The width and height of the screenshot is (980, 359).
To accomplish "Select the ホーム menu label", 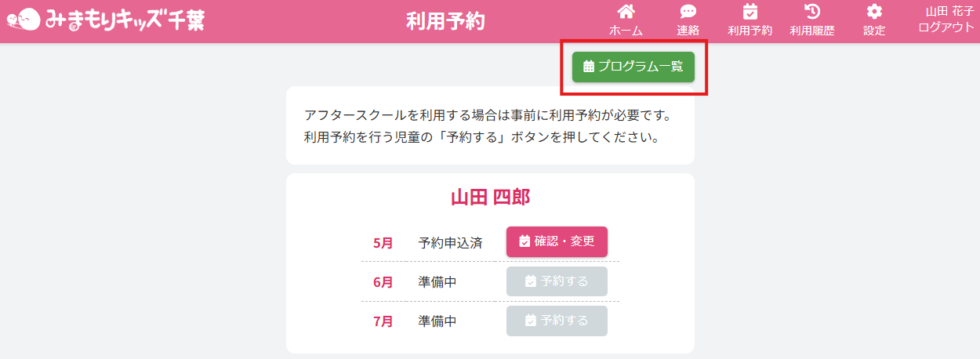I will pyautogui.click(x=626, y=31).
